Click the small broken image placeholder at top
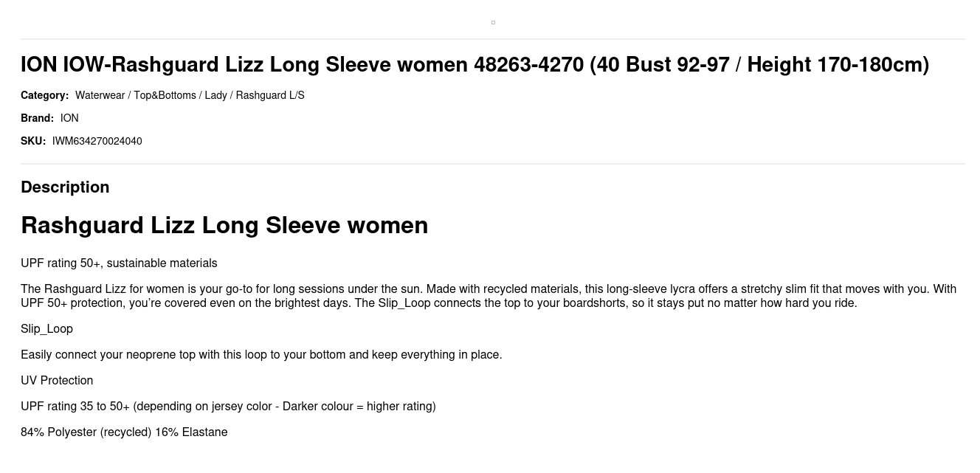Viewport: 980px width, 473px height. [x=493, y=22]
